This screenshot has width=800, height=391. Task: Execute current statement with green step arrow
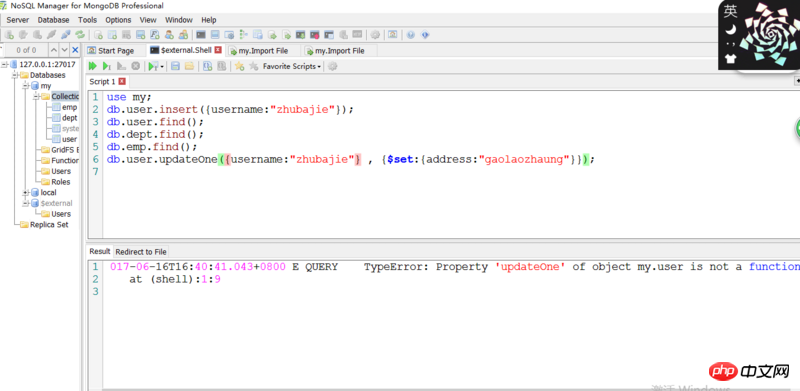(107, 66)
